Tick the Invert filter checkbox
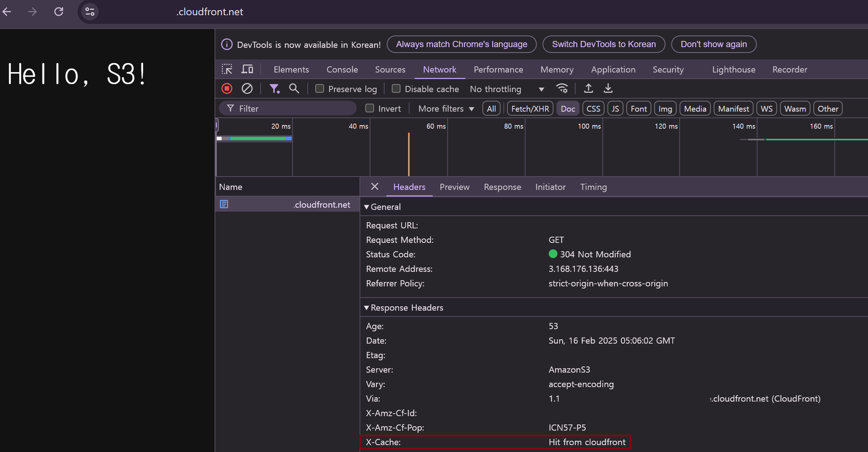 point(370,108)
